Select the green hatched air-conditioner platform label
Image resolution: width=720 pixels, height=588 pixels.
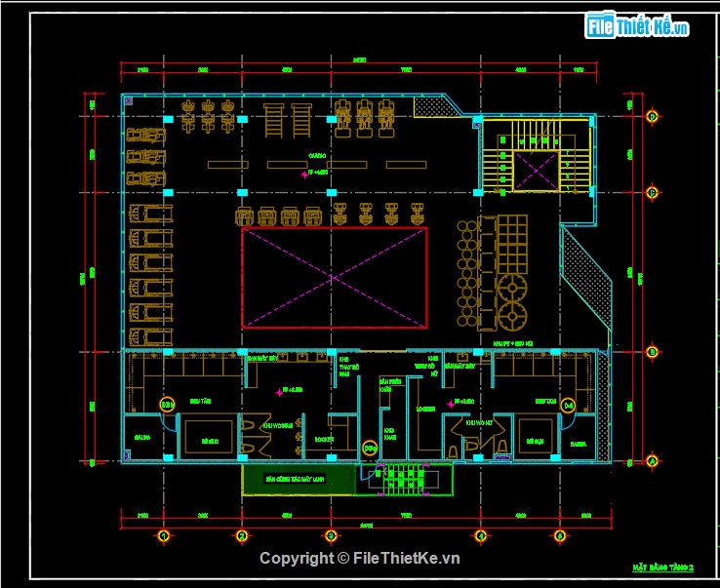click(295, 479)
